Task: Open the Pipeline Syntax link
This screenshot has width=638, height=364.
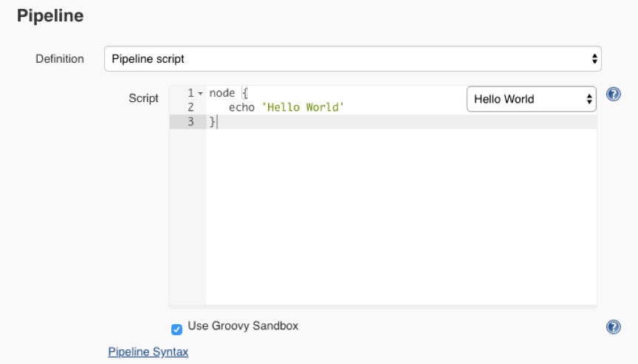Action: (148, 351)
